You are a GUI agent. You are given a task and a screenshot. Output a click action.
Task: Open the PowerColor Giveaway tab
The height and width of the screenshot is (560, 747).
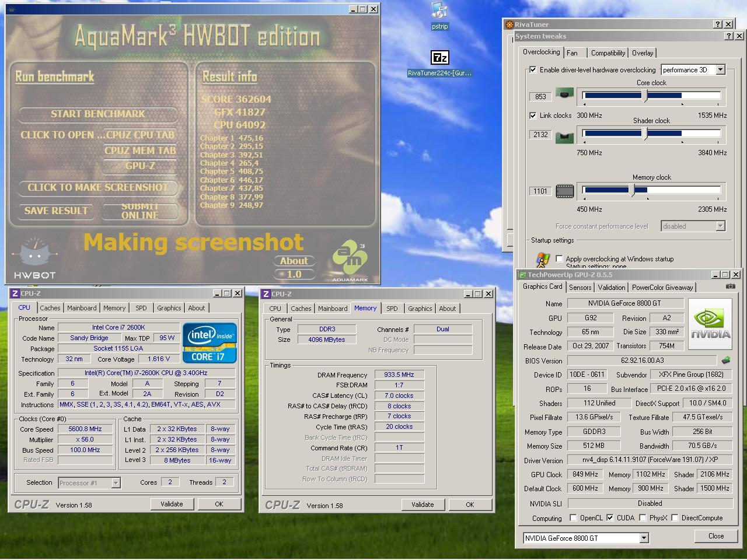(662, 288)
